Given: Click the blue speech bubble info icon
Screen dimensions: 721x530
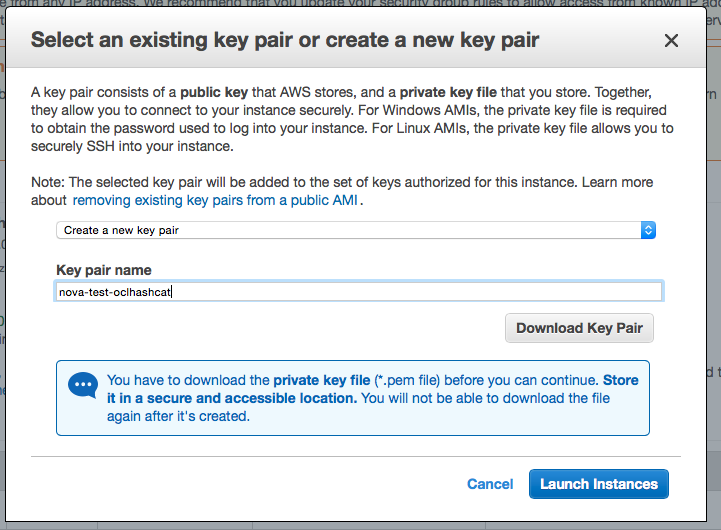Looking at the screenshot, I should point(83,385).
